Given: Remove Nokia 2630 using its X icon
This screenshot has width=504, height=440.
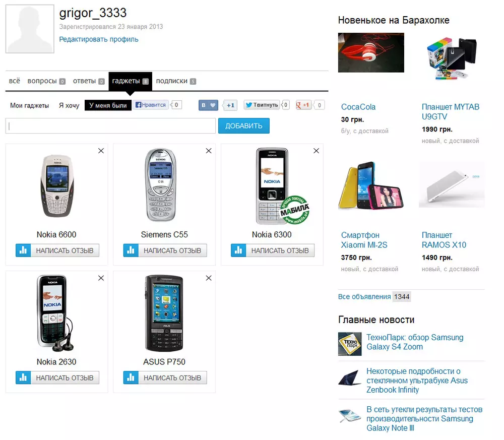Looking at the screenshot, I should (x=101, y=278).
